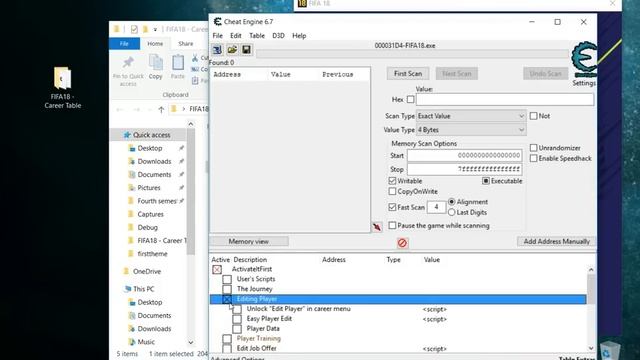
Task: Click the address list vertical scrollbar
Action: (591, 309)
